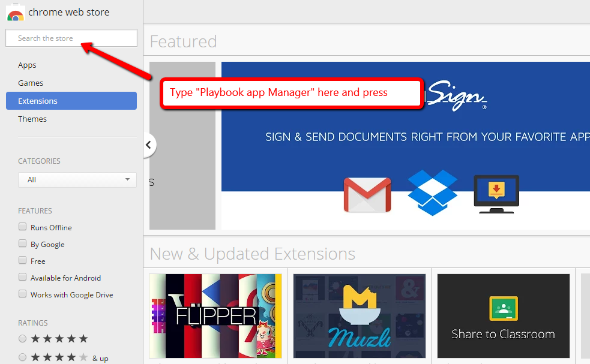Tick the Free feature checkbox

pyautogui.click(x=23, y=261)
